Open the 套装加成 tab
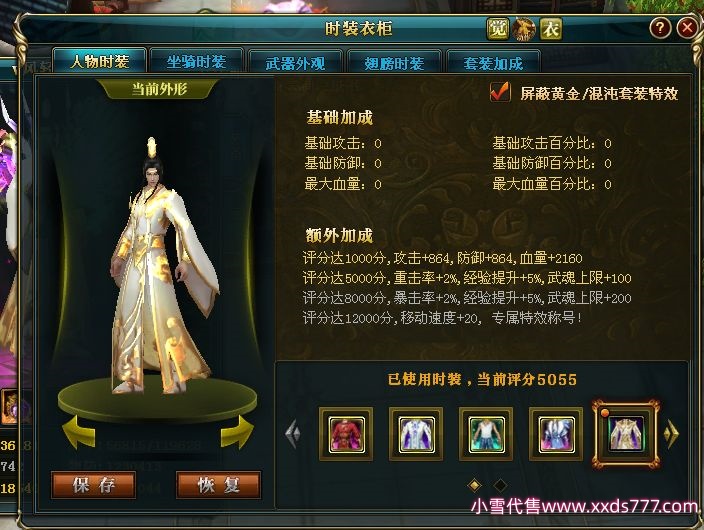Screen dimensions: 704x530 tap(493, 62)
